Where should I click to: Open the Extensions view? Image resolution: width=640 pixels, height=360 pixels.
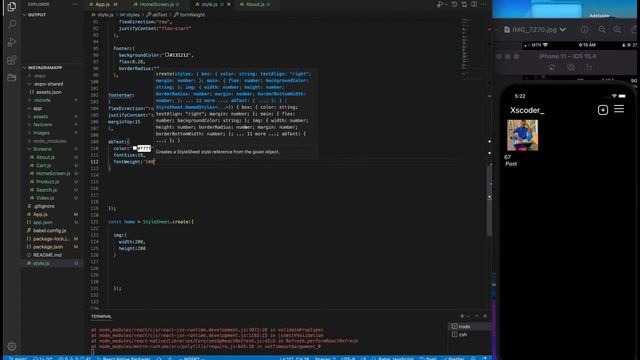pos(12,60)
